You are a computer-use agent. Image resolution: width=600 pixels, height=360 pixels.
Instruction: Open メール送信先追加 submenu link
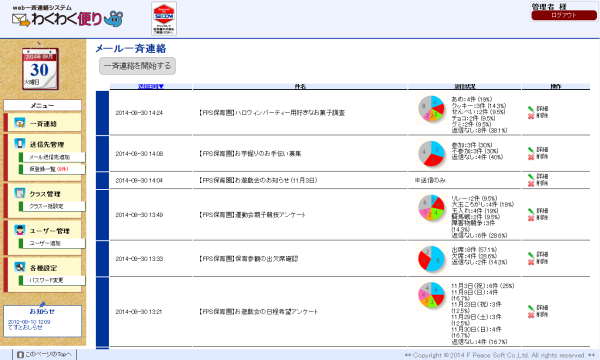[x=50, y=157]
